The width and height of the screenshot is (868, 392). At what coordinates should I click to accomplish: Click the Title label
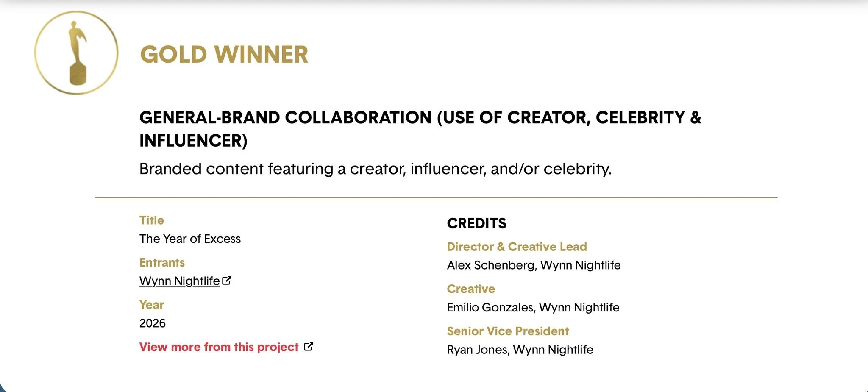pos(152,220)
